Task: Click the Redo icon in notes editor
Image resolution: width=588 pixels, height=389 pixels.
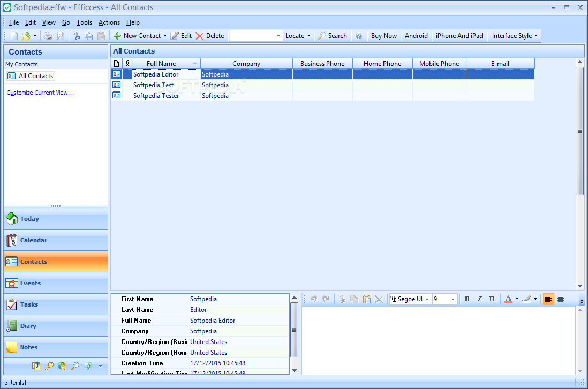Action: (326, 299)
